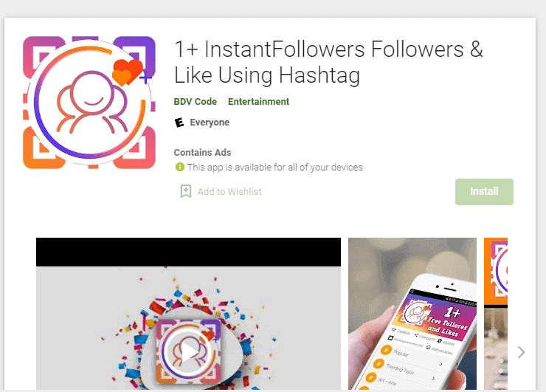Show next screenshots with right chevron
The height and width of the screenshot is (392, 546).
click(521, 352)
